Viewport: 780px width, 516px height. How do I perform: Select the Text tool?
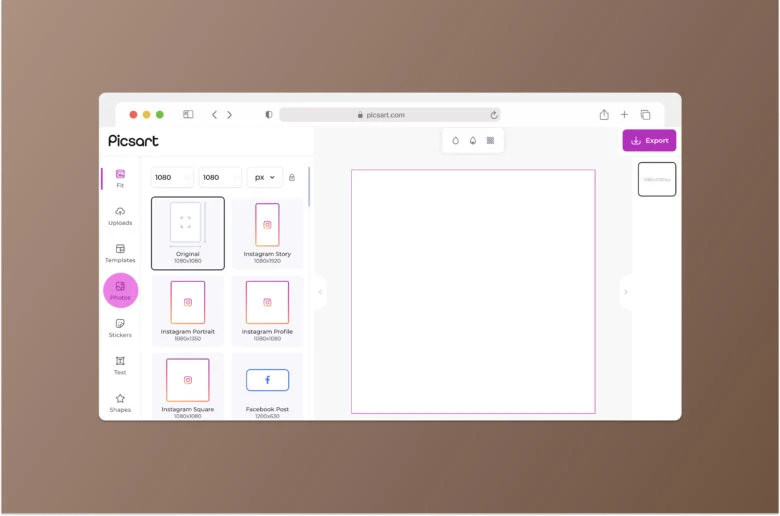coord(120,365)
